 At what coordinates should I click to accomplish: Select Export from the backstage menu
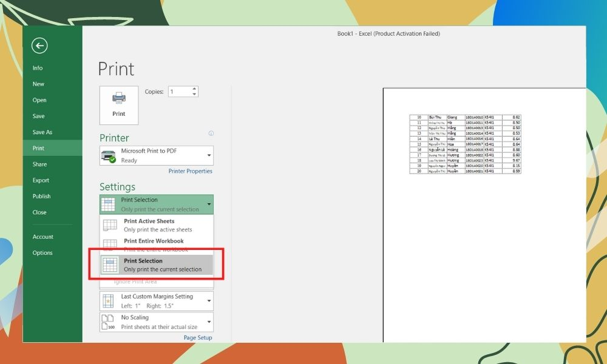pos(41,180)
